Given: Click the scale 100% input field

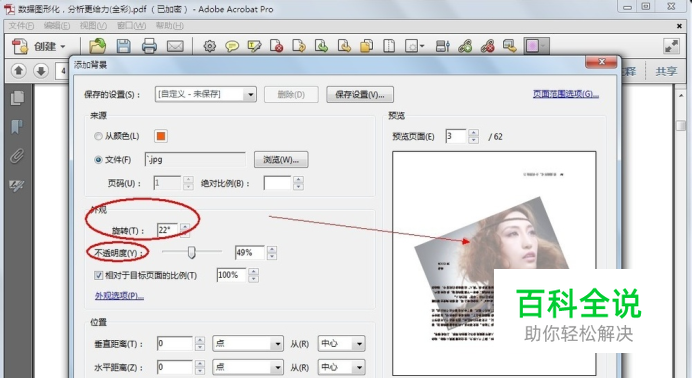Looking at the screenshot, I should pos(231,275).
